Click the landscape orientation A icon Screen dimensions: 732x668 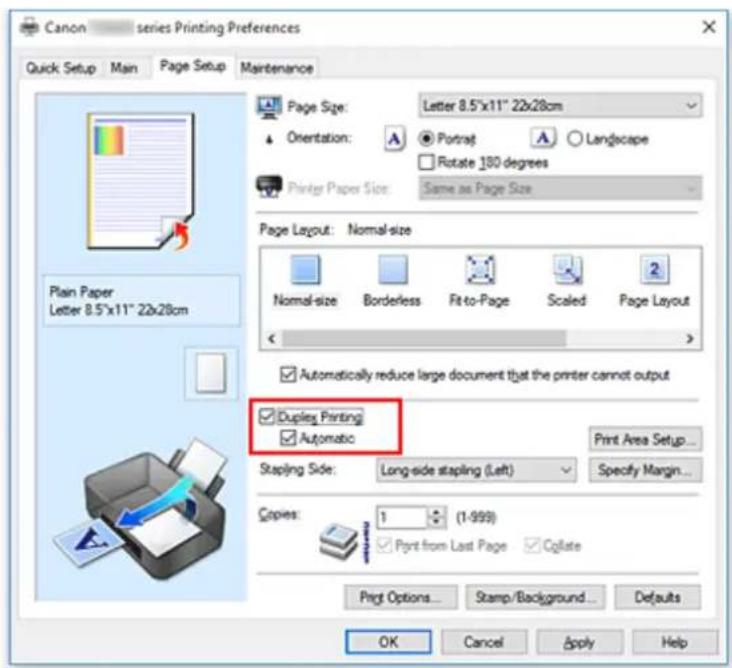point(542,138)
